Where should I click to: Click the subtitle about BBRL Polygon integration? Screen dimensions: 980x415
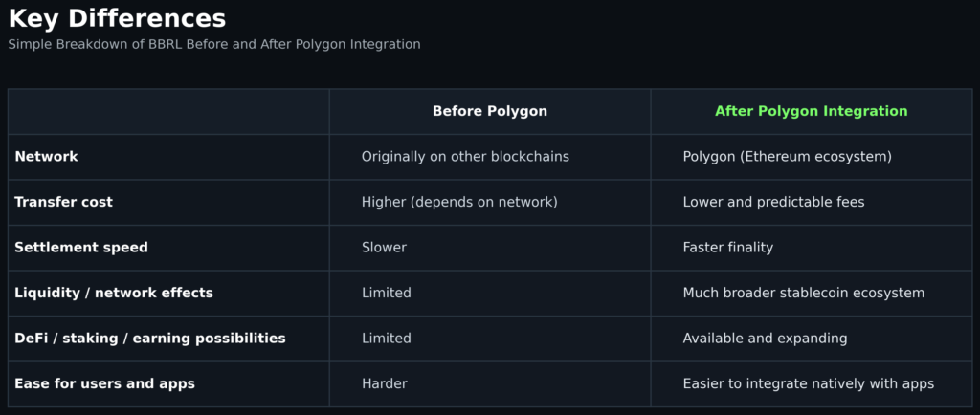[x=214, y=44]
